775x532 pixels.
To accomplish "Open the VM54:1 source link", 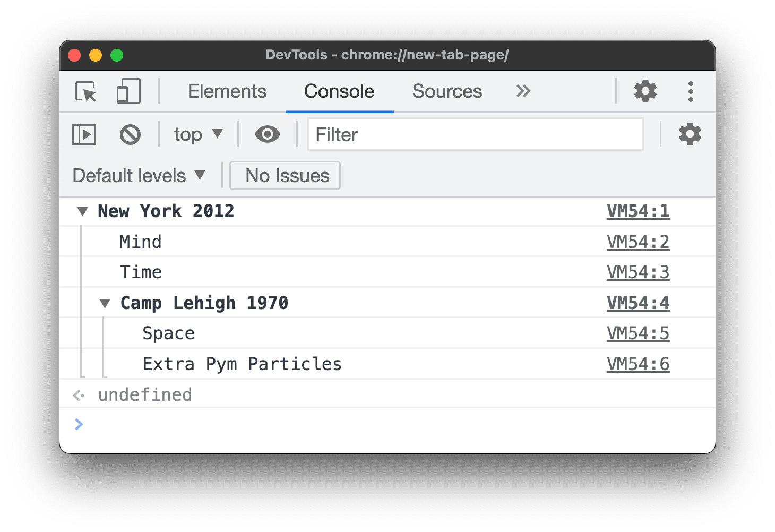I will pyautogui.click(x=638, y=211).
